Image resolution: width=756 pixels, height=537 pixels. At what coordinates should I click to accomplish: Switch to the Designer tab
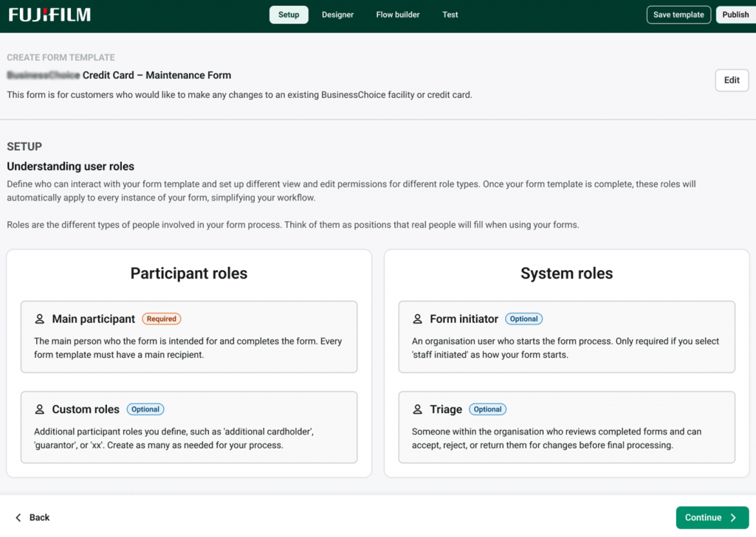[x=337, y=14]
